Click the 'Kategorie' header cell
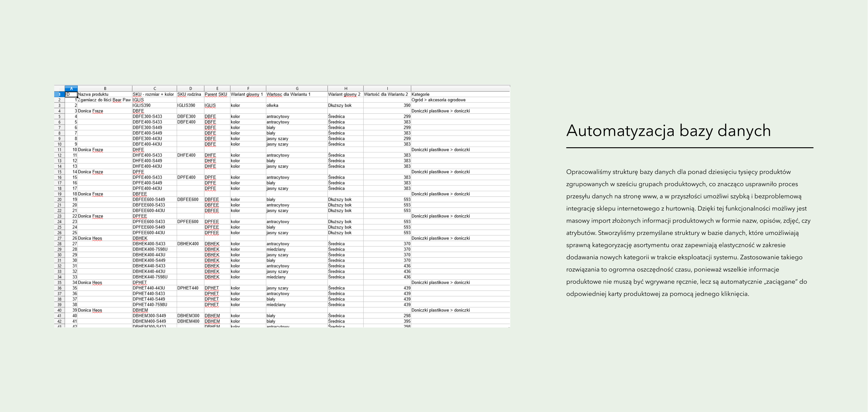Image resolution: width=868 pixels, height=412 pixels. [x=421, y=94]
